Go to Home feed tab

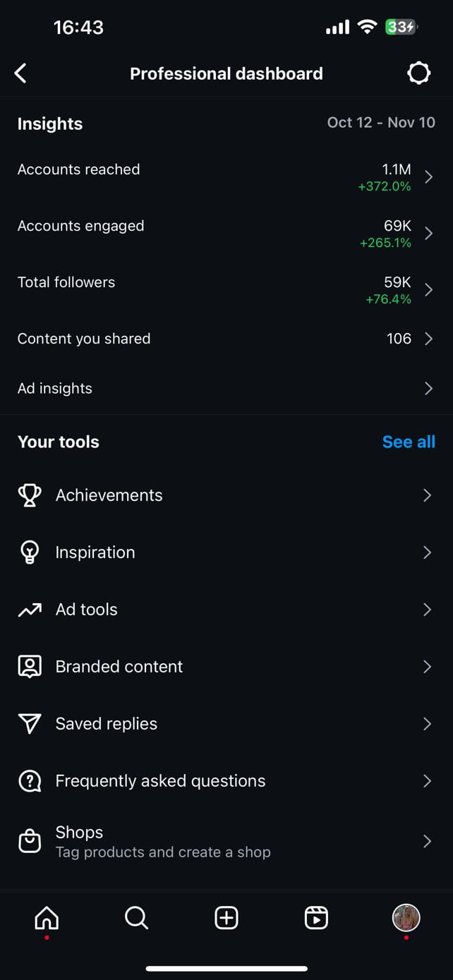coord(47,918)
